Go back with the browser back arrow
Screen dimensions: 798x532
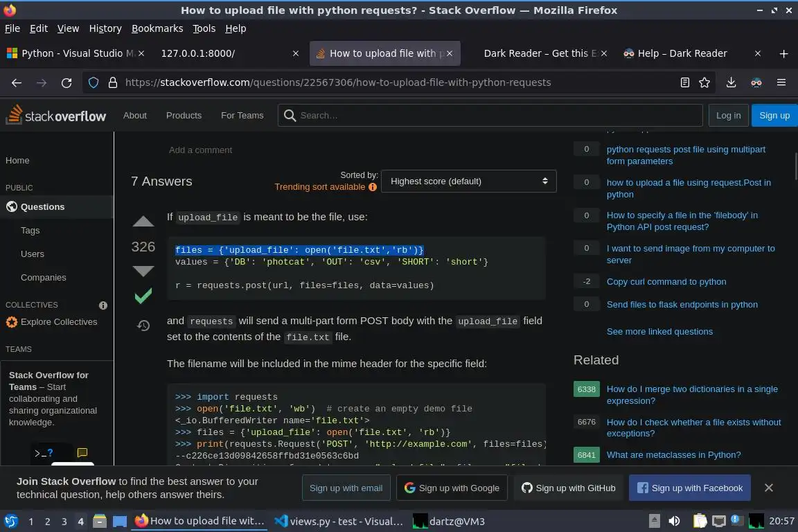(17, 82)
